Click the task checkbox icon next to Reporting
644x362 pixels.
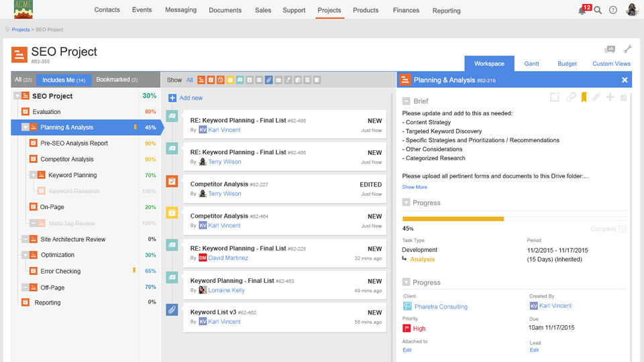(x=25, y=302)
